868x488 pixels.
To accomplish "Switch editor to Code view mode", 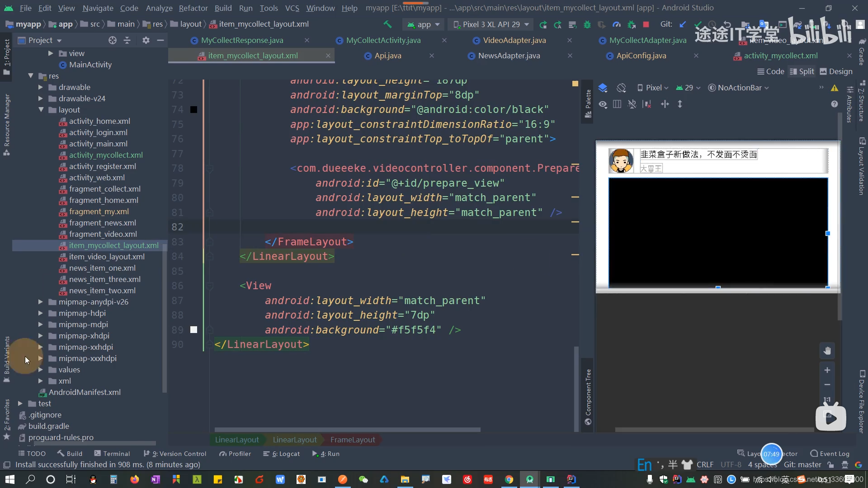I will pos(770,71).
